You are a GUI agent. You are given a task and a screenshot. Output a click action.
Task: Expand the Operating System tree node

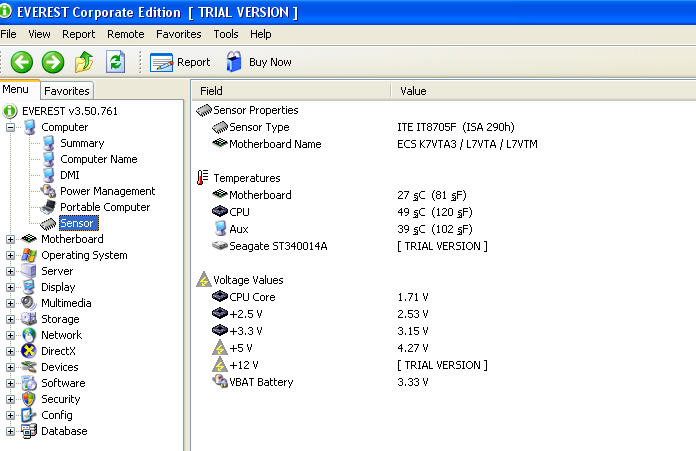pyautogui.click(x=10, y=255)
